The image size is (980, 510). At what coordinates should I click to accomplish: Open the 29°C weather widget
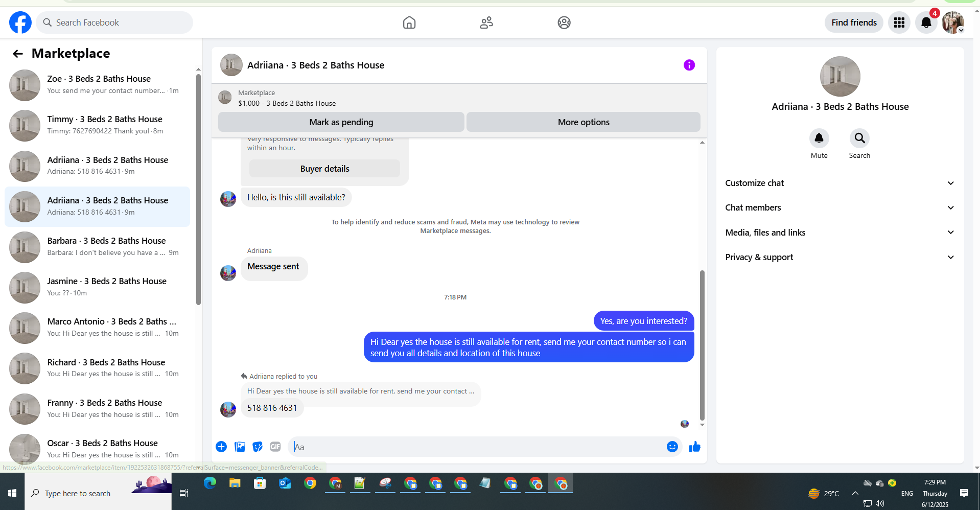tap(823, 494)
